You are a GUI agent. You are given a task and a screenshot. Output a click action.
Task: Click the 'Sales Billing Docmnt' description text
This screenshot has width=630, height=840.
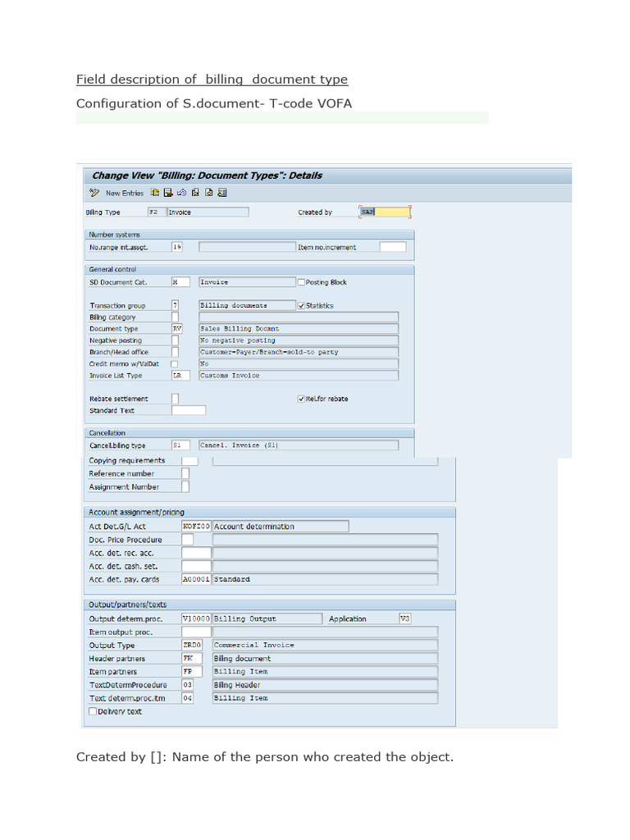(x=240, y=329)
